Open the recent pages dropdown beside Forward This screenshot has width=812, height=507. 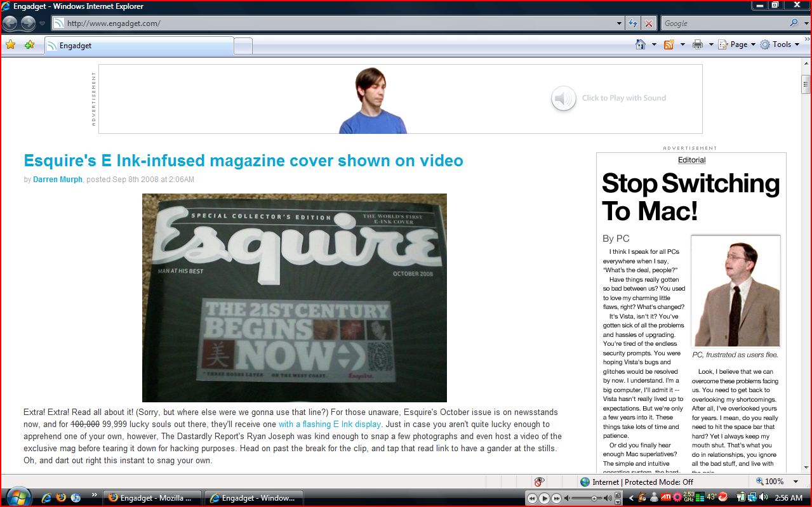pos(43,23)
